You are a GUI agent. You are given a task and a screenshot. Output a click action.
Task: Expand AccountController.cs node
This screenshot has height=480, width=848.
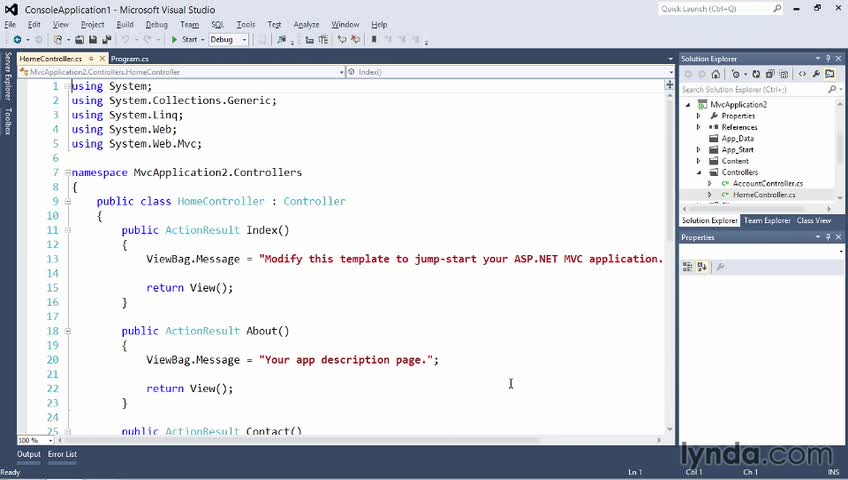(x=710, y=184)
